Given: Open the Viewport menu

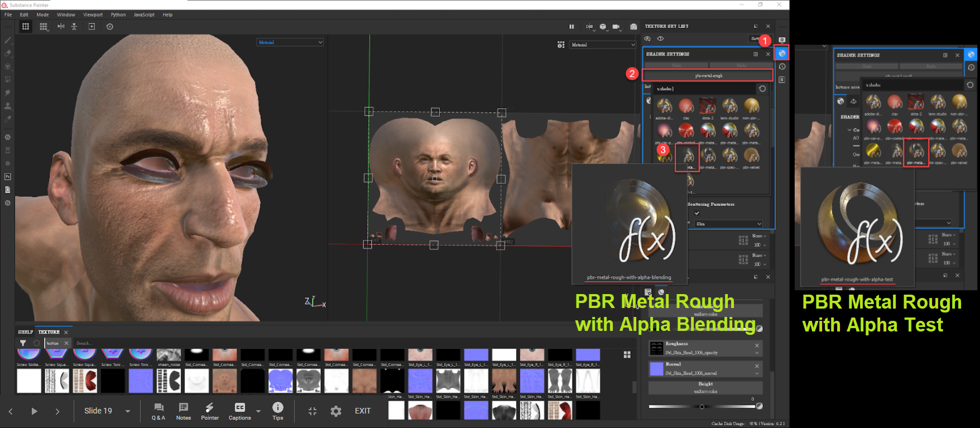Looking at the screenshot, I should pyautogui.click(x=93, y=15).
